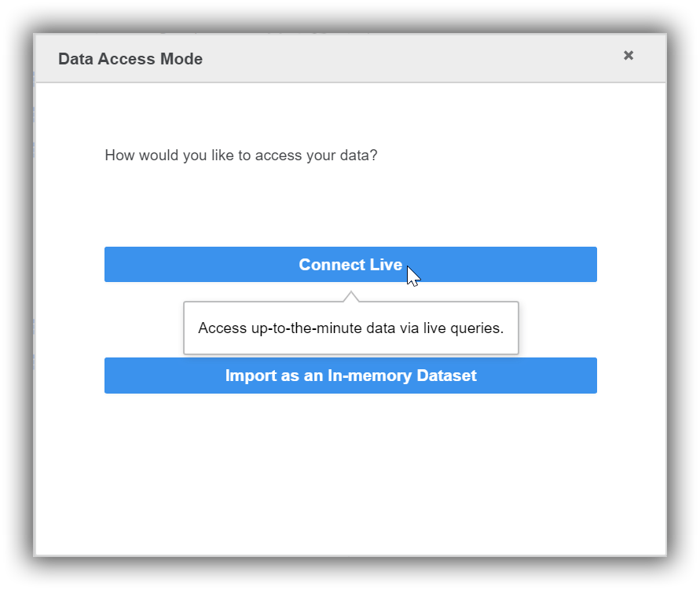Screen dimensions: 700x590
Task: Click the close cross beside Data Access Mode
Action: tap(629, 55)
